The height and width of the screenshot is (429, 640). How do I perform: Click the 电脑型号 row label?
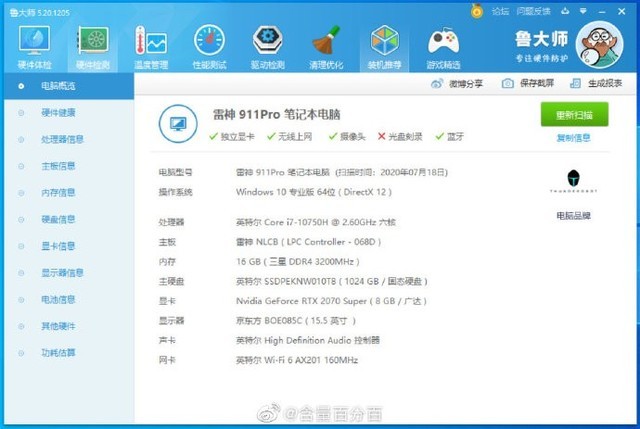tap(175, 172)
